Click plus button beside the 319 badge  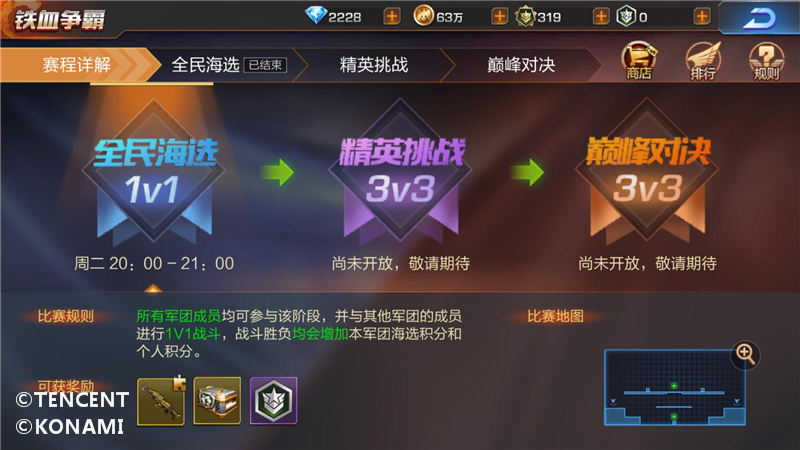pyautogui.click(x=601, y=17)
